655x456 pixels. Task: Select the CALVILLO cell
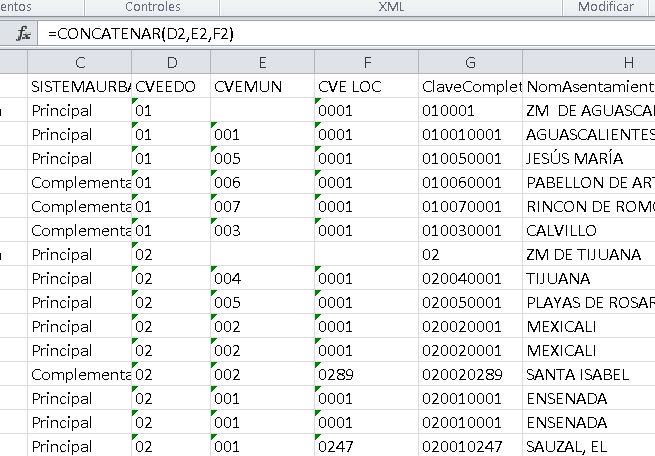589,231
